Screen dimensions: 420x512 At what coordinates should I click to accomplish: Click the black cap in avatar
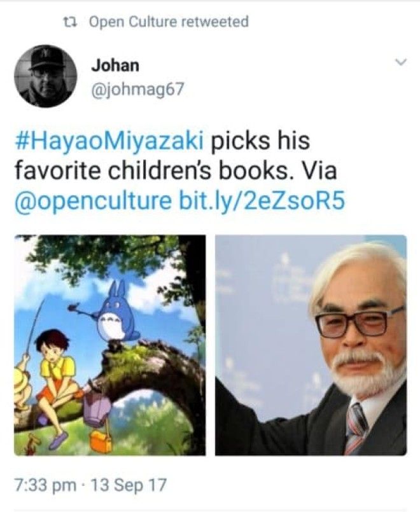coord(46,58)
